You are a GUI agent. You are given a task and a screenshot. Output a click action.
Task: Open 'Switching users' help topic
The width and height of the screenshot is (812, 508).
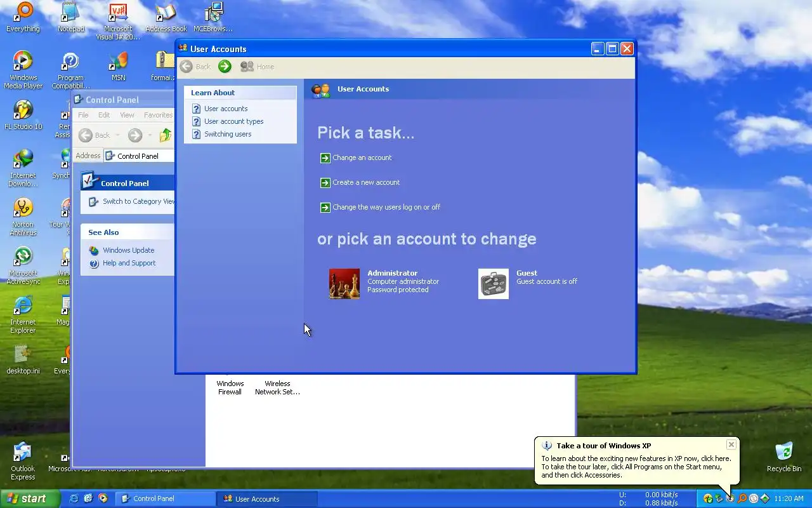[x=228, y=134]
